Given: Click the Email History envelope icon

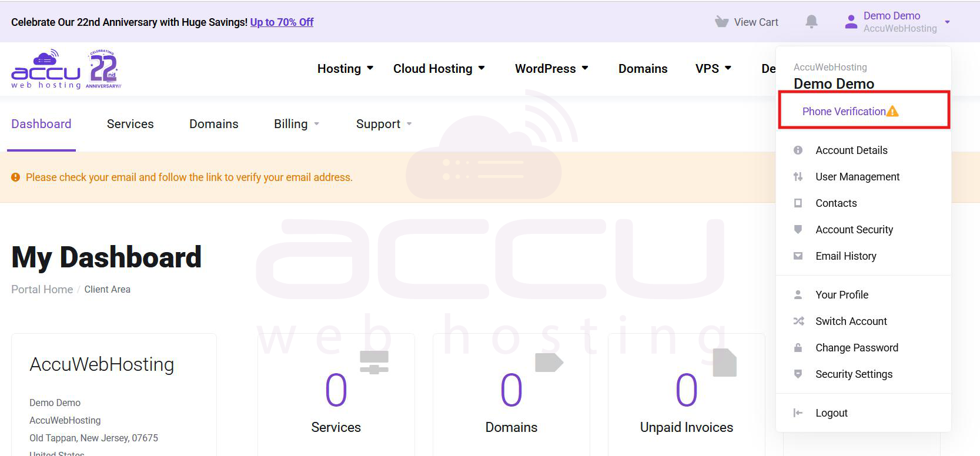Looking at the screenshot, I should (798, 256).
